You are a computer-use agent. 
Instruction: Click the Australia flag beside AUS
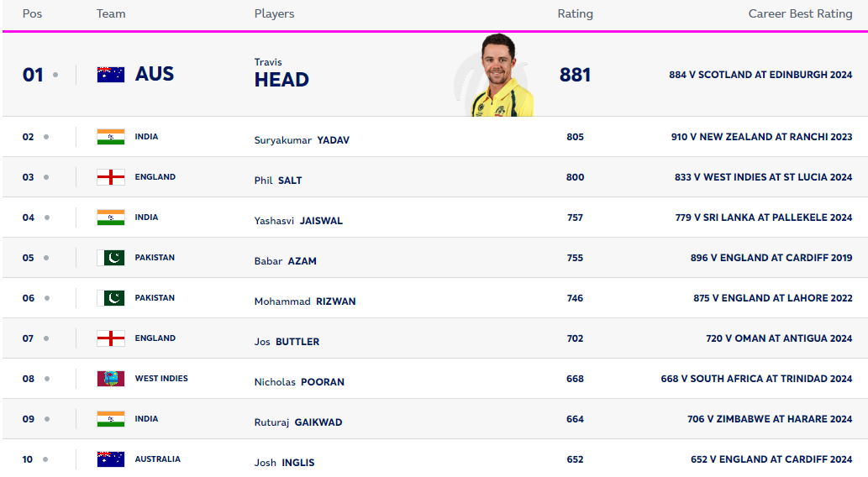coord(111,74)
